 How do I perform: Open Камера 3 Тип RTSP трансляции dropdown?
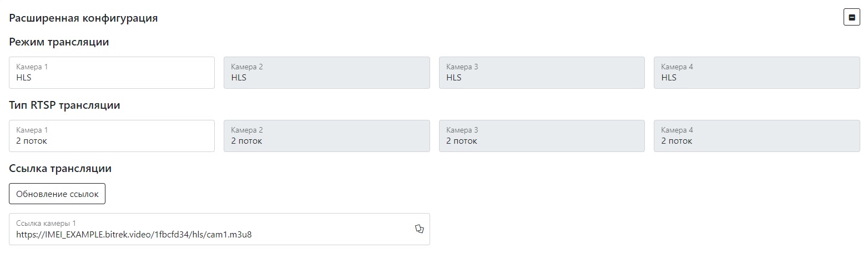(542, 136)
